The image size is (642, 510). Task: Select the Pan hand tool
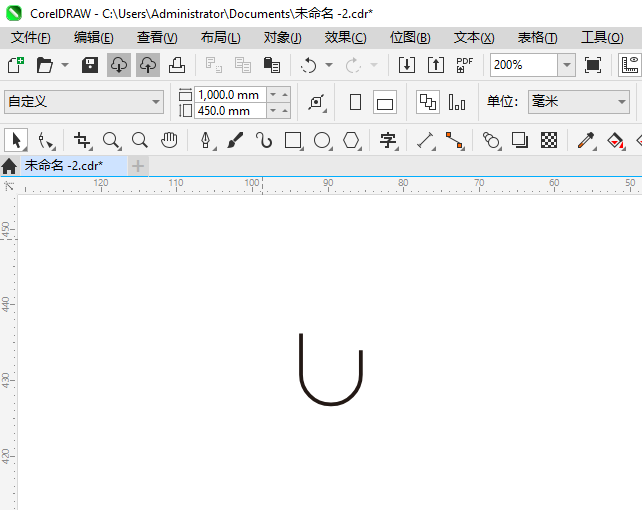point(169,140)
